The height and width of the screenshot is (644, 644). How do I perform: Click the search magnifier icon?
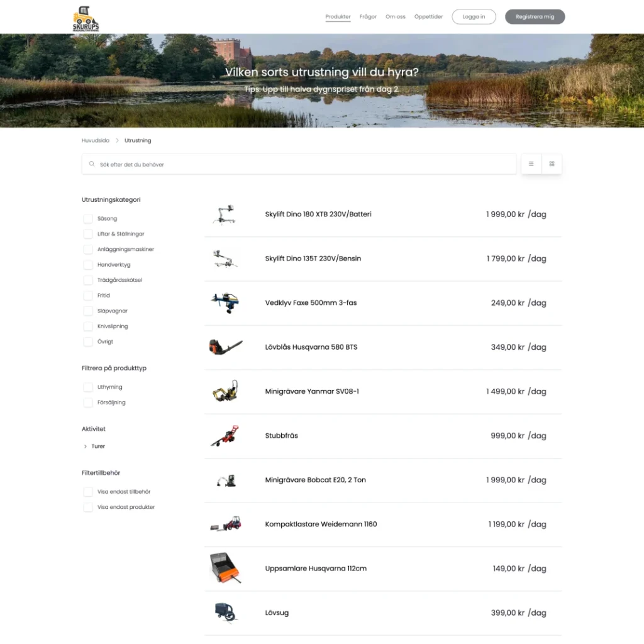pos(92,164)
